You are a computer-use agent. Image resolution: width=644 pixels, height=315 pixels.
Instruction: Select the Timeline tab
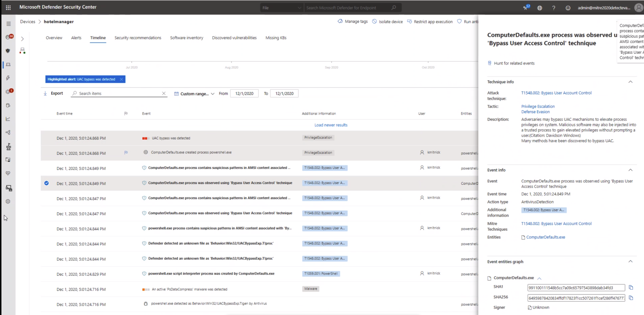click(98, 38)
